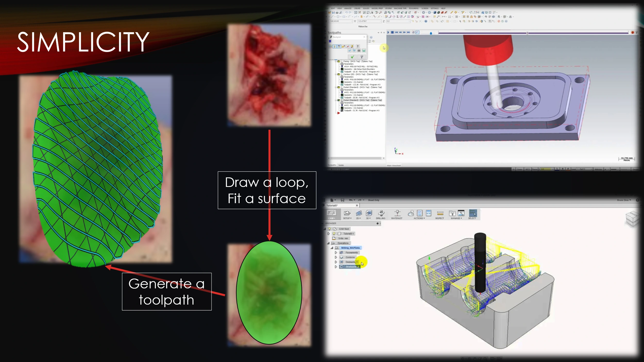Confirm the Backplot dialog with the green checkmark
Viewport: 644px width, 362px height.
(x=352, y=57)
